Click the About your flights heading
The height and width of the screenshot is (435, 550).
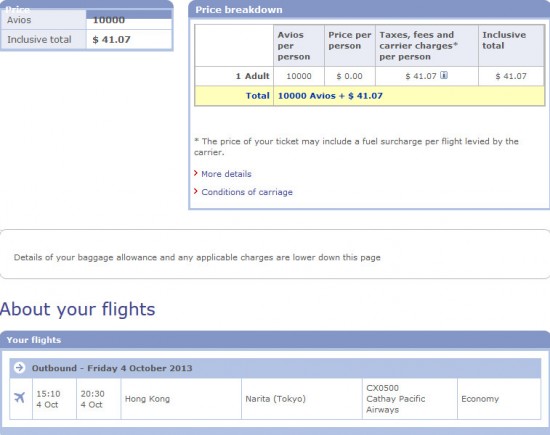pos(78,309)
